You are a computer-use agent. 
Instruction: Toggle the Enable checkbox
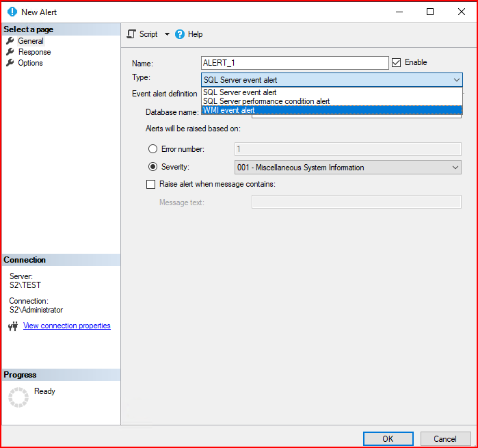point(396,62)
